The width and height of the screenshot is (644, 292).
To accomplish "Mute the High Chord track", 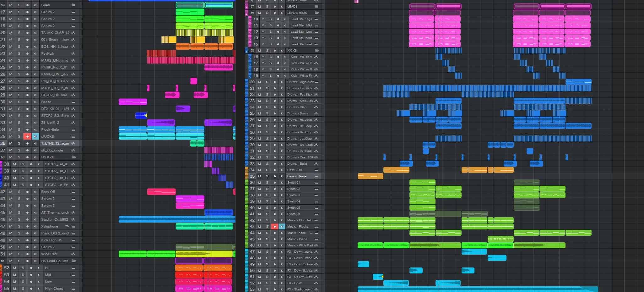I will coord(14,289).
